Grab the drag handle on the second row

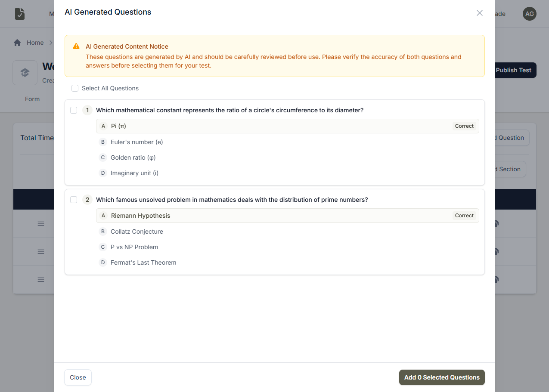pyautogui.click(x=40, y=252)
